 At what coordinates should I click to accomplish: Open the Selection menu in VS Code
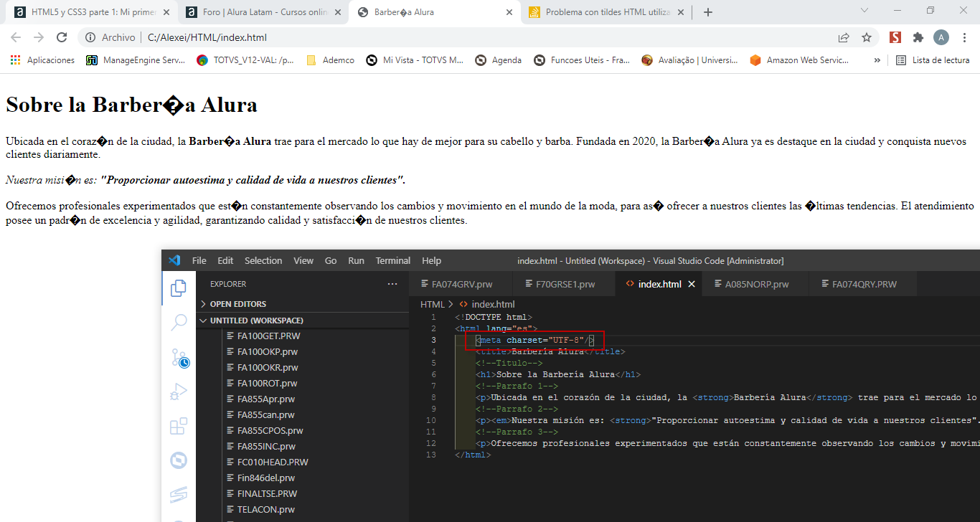click(x=263, y=260)
